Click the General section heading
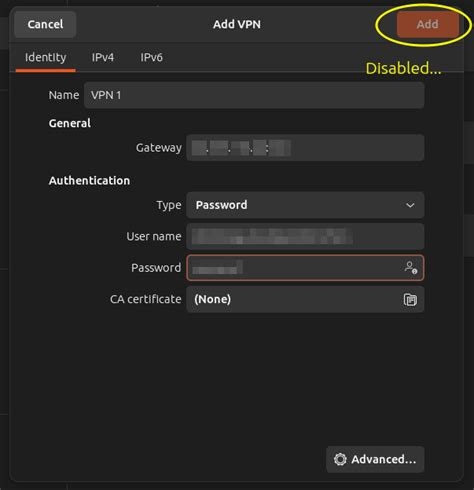Screen dimensions: 474x490 pyautogui.click(x=70, y=123)
